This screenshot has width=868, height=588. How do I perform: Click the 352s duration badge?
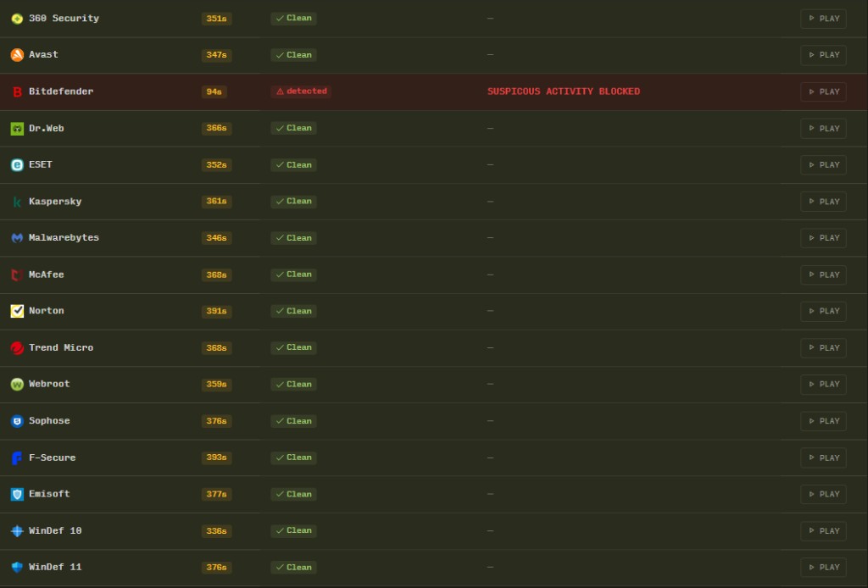(x=216, y=165)
